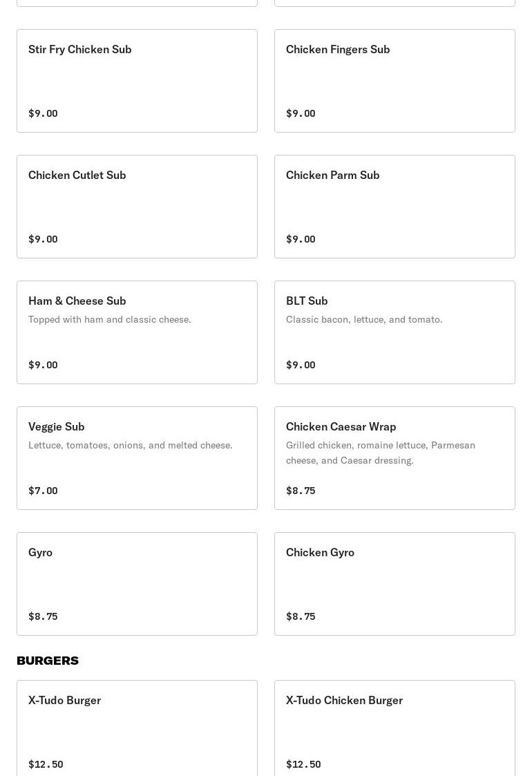
Task: Open the X-Tudo Burger item
Action: (137, 728)
